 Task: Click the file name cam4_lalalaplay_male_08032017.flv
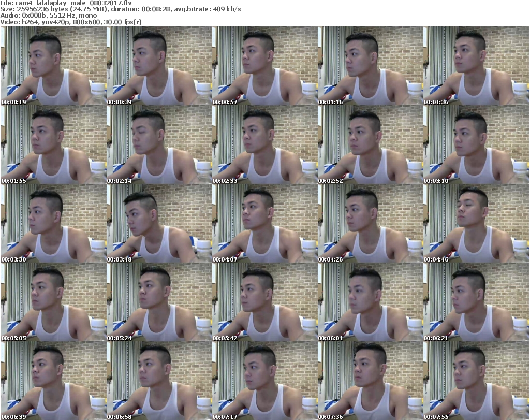click(x=73, y=3)
